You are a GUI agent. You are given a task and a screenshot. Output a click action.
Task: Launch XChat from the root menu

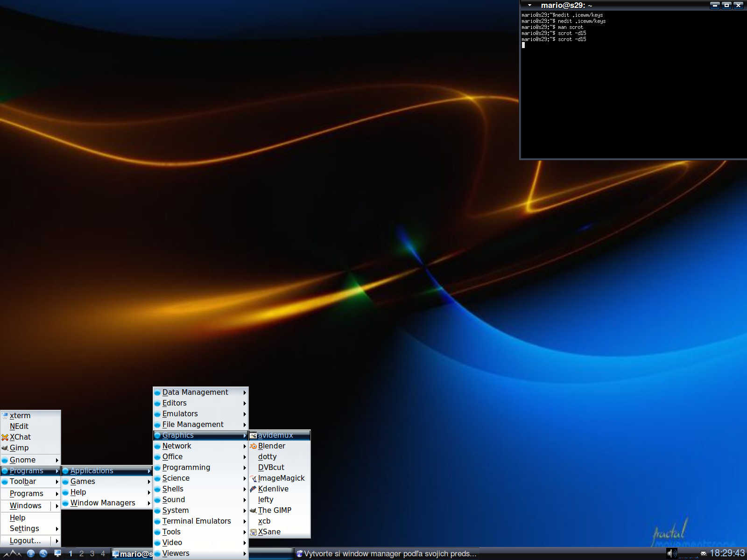click(x=31, y=437)
